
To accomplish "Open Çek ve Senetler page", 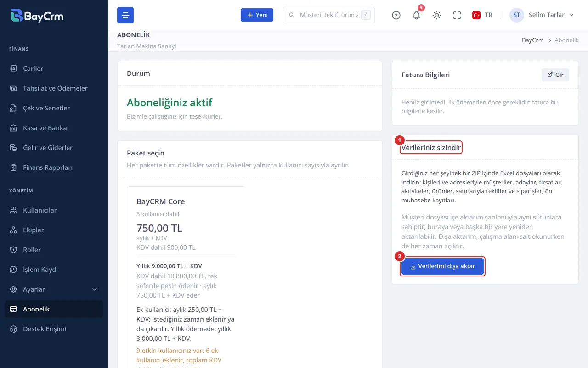I will coord(54,108).
